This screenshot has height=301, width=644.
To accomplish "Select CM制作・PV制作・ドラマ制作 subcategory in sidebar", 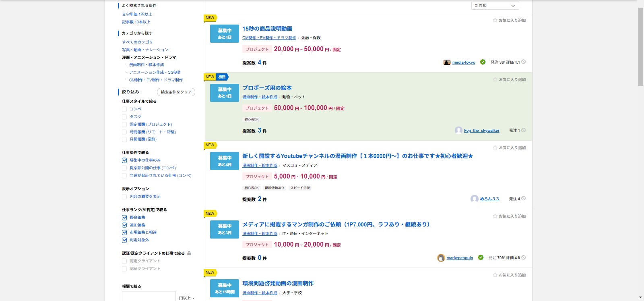I will point(156,80).
